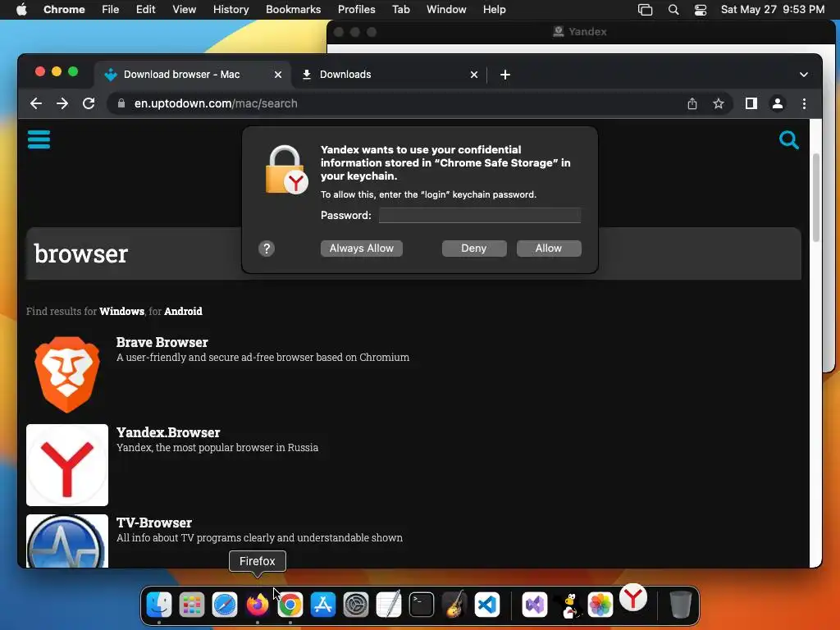This screenshot has height=630, width=840.
Task: Click Always Allow in keychain dialog
Action: point(362,249)
